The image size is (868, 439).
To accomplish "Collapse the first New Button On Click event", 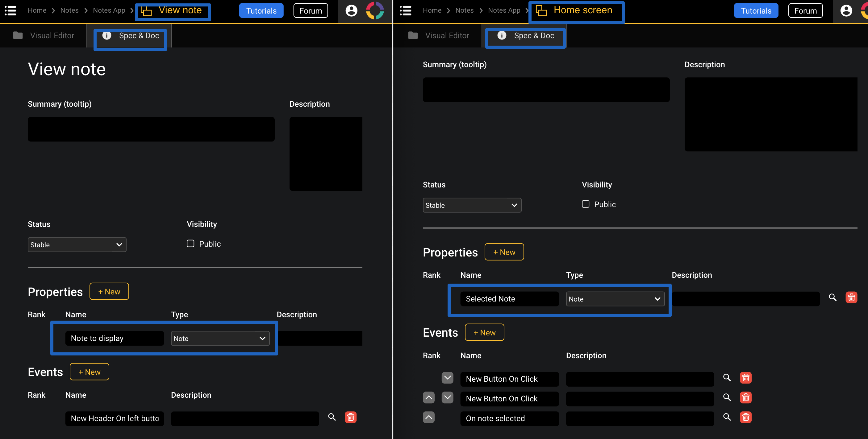I will click(x=447, y=378).
